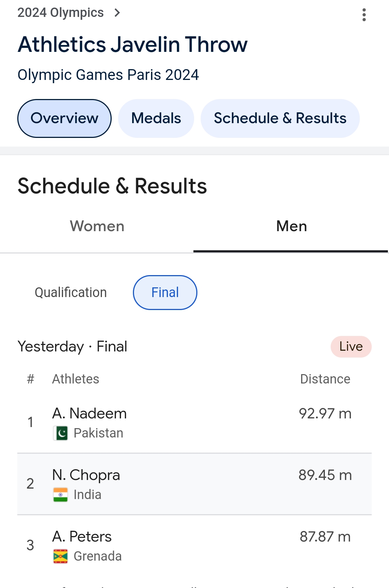Image resolution: width=389 pixels, height=588 pixels.
Task: Show the Qualification round results
Action: (x=71, y=293)
